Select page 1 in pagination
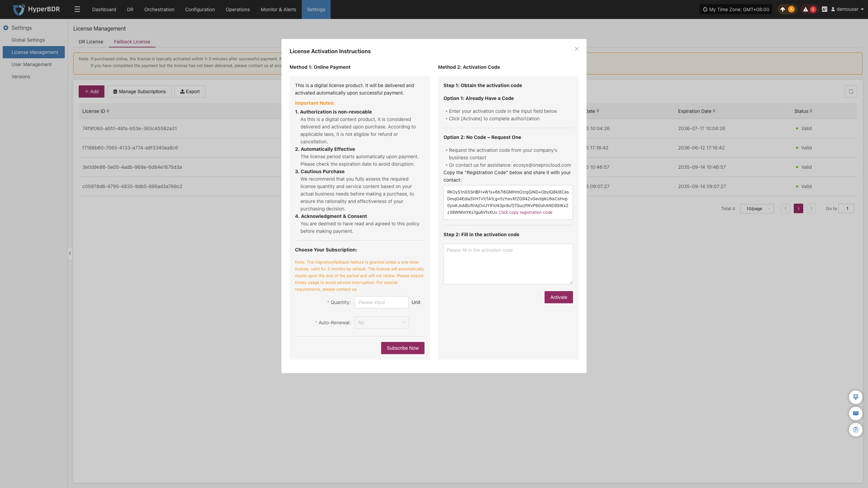868x488 pixels. pos(798,208)
